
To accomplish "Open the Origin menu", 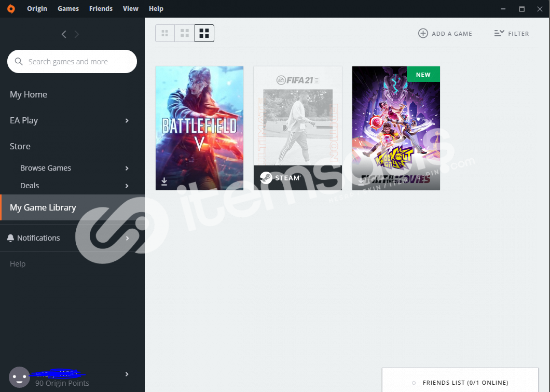I will pyautogui.click(x=37, y=9).
